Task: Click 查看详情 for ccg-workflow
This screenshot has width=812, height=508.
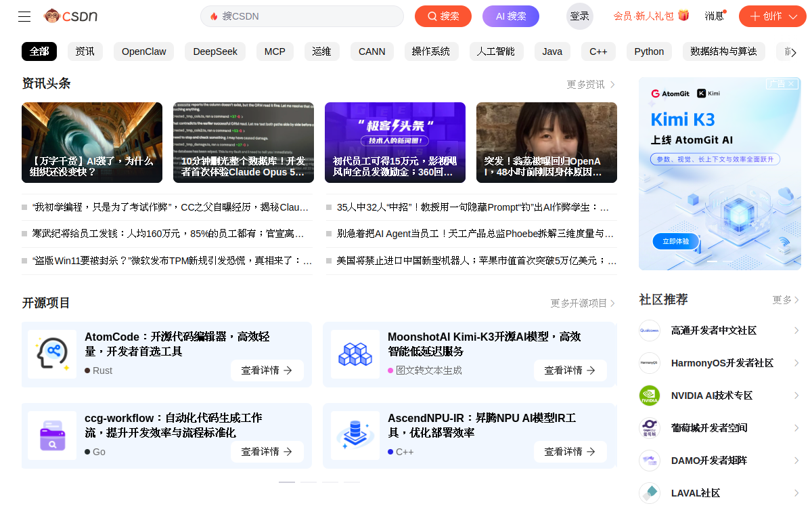Action: (267, 452)
